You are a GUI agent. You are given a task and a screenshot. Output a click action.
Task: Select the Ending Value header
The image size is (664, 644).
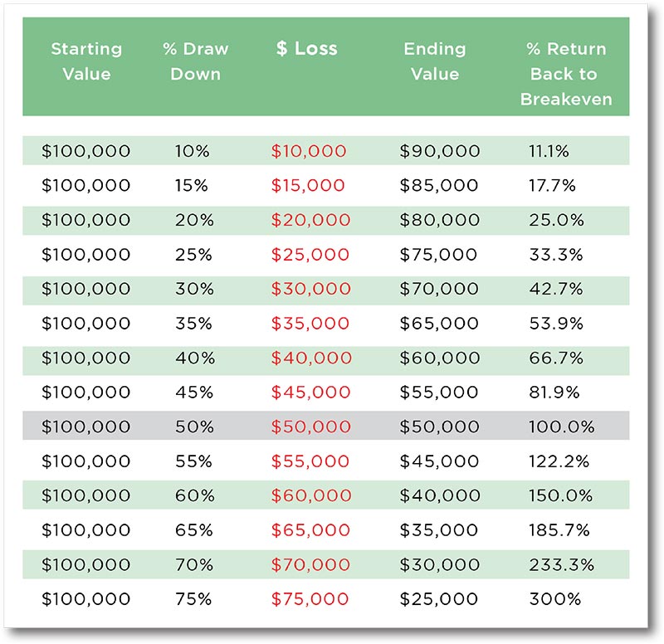435,61
